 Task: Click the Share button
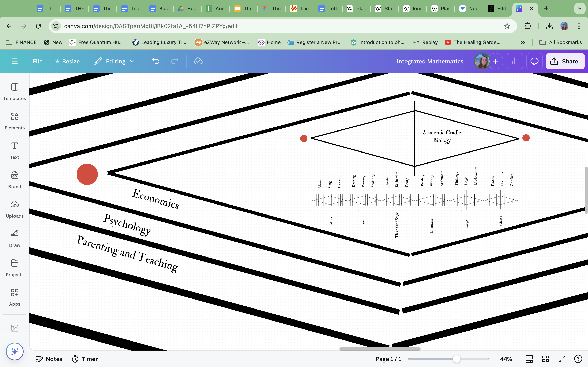pos(565,61)
